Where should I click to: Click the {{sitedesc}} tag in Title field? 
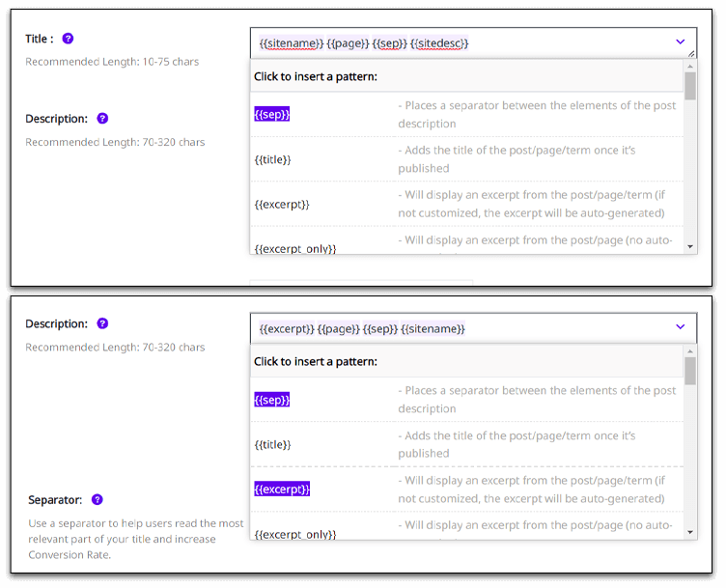439,43
